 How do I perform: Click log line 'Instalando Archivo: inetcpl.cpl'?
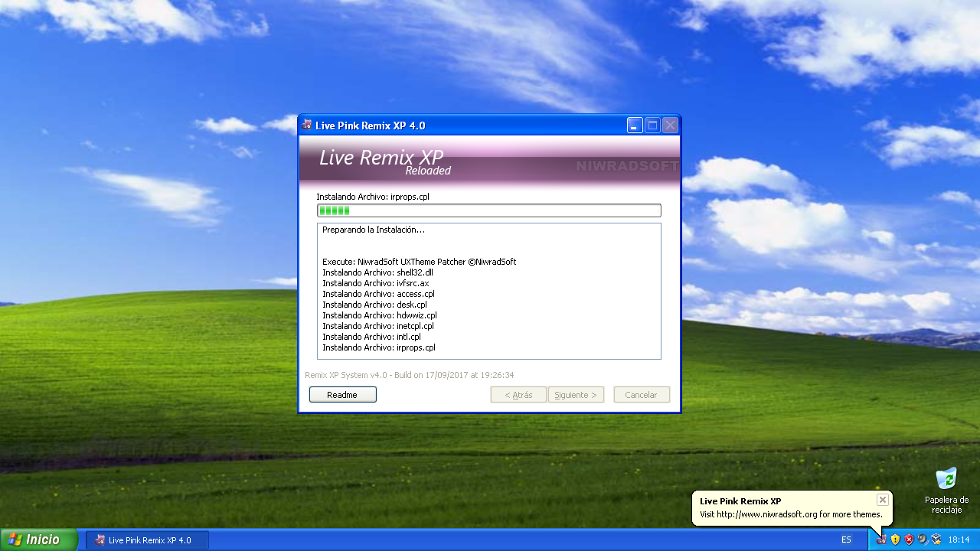point(378,326)
